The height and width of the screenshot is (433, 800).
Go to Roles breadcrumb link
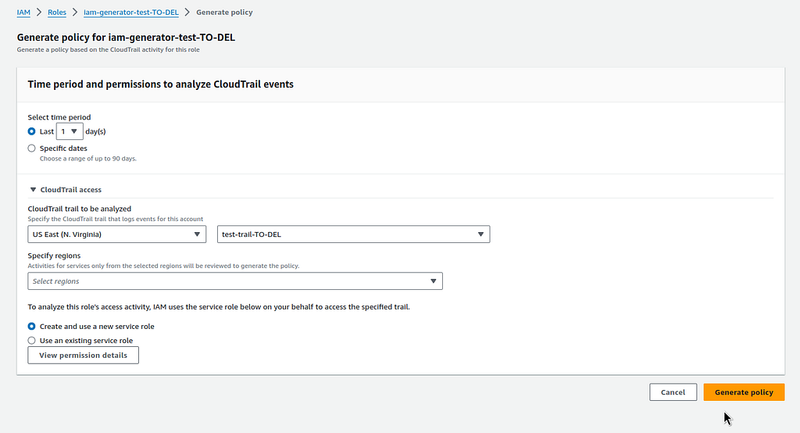[57, 12]
